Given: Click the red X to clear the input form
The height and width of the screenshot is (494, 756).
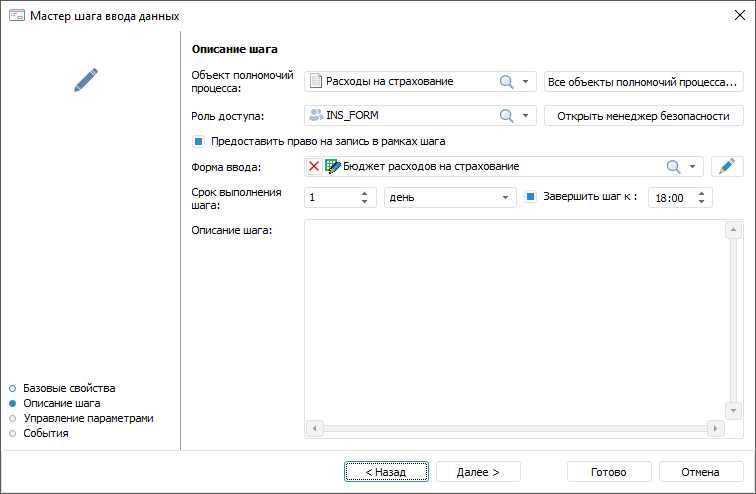Looking at the screenshot, I should tap(314, 166).
